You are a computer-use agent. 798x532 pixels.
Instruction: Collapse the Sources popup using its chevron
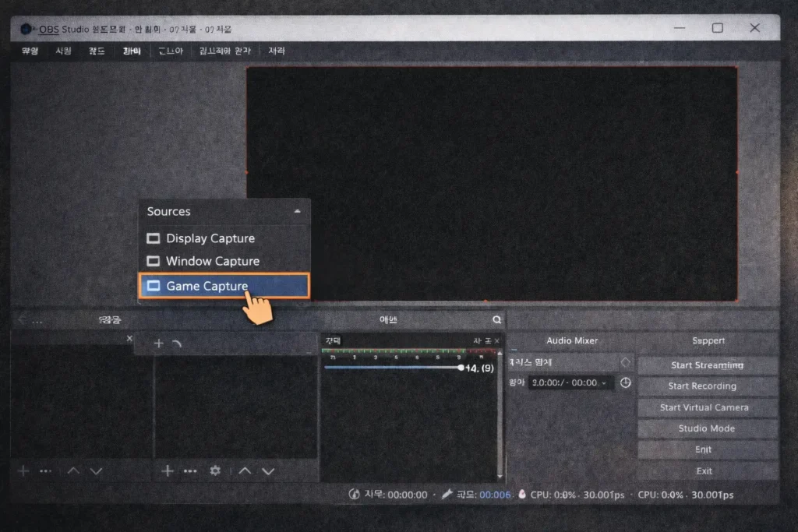[x=298, y=211]
